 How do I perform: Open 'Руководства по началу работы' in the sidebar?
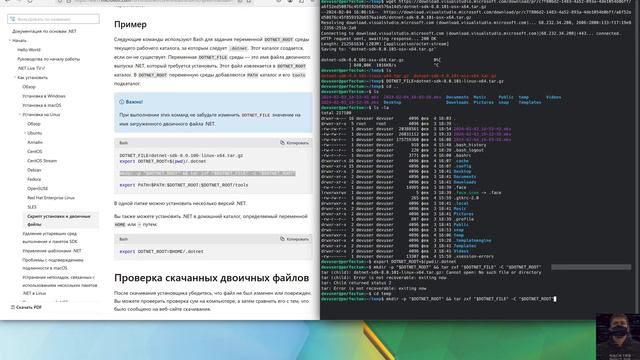tap(48, 59)
